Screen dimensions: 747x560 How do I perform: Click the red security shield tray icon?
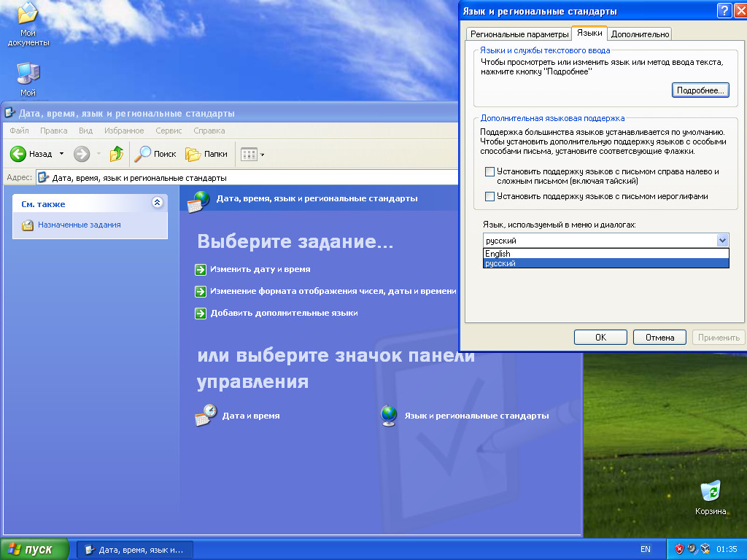click(679, 549)
